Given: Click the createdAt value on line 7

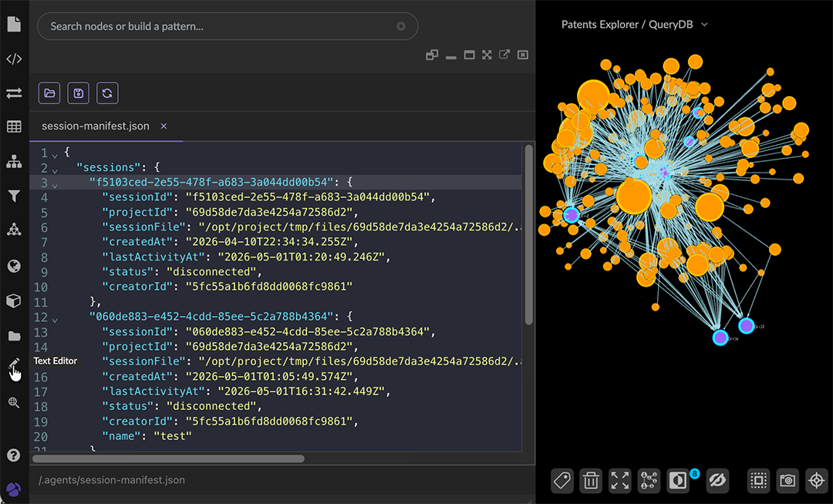Looking at the screenshot, I should point(269,242).
